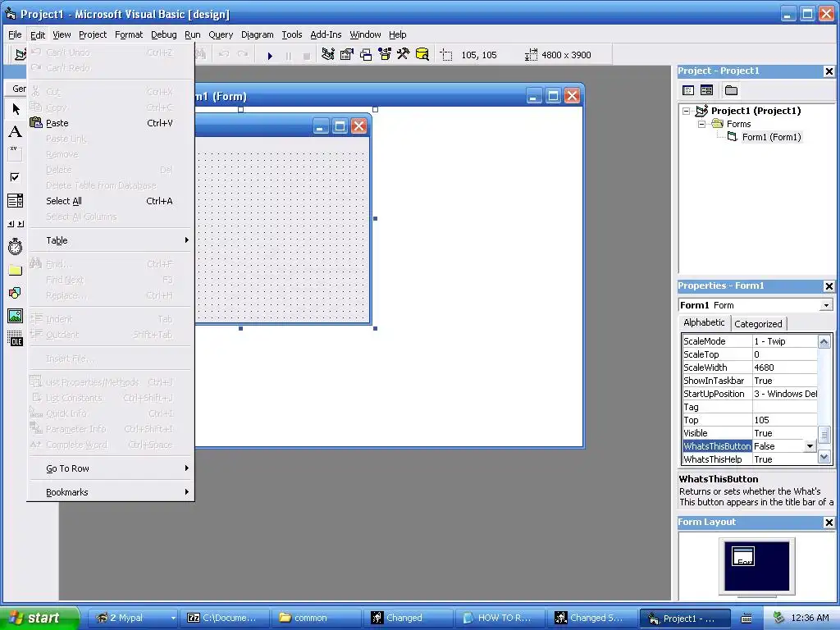Select the ListBox tool in toolbox

point(16,201)
